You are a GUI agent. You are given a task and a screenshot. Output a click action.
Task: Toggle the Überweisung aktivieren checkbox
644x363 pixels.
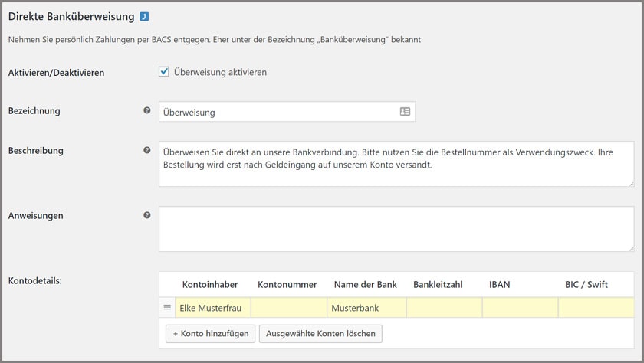[x=164, y=72]
